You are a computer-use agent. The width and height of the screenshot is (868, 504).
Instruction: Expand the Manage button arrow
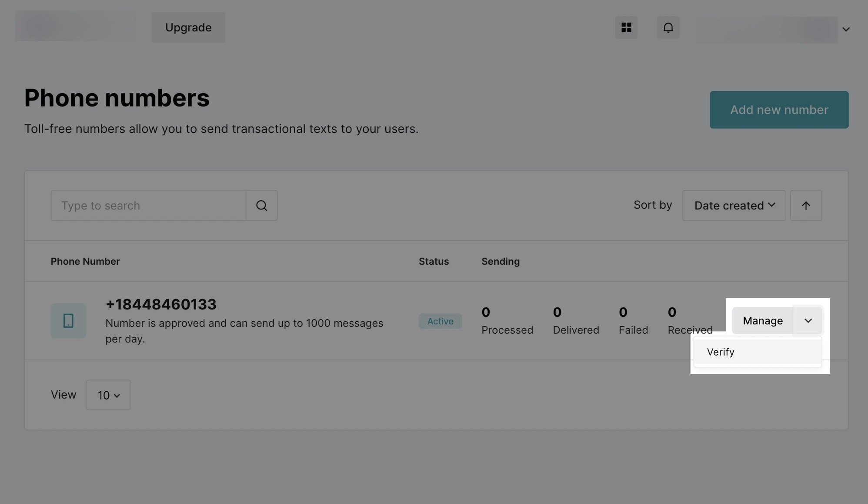[x=808, y=321]
